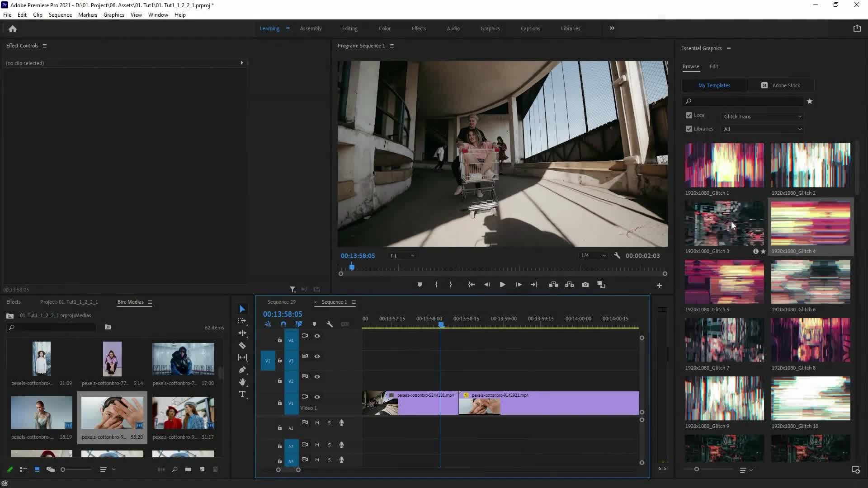Toggle V3 track output eye
Viewport: 868px width, 488px height.
point(317,357)
